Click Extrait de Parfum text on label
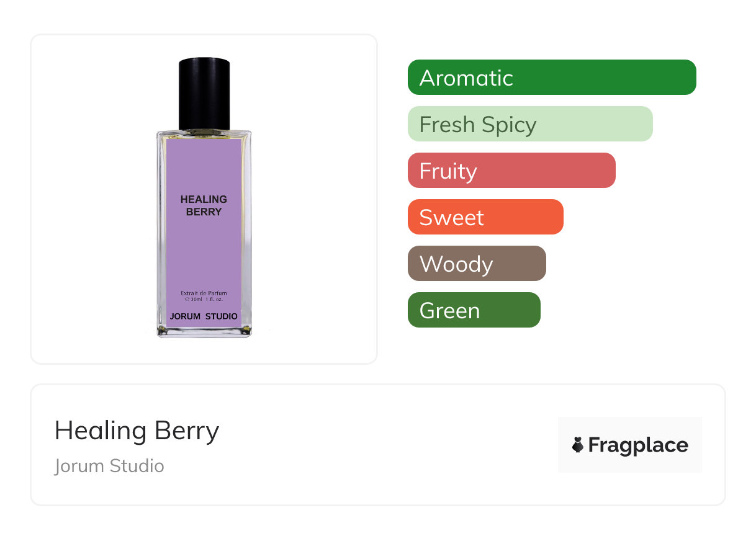Image resolution: width=756 pixels, height=536 pixels. pyautogui.click(x=204, y=293)
